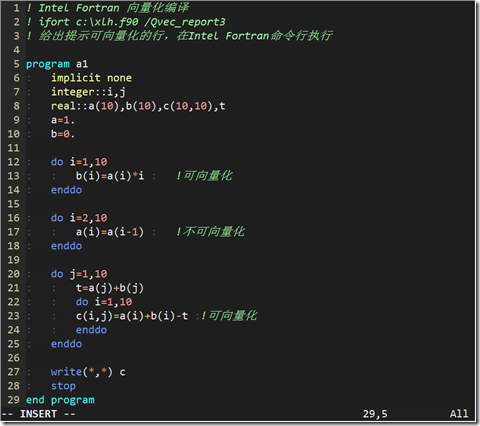Viewport: 480px width, 426px height.
Task: Click line number 15 in the gutter
Action: coord(14,204)
